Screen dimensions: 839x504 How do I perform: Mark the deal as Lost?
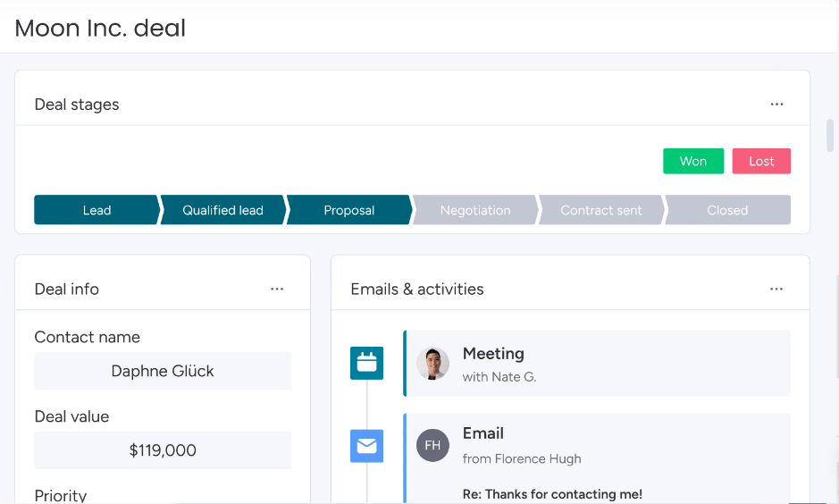pos(761,161)
